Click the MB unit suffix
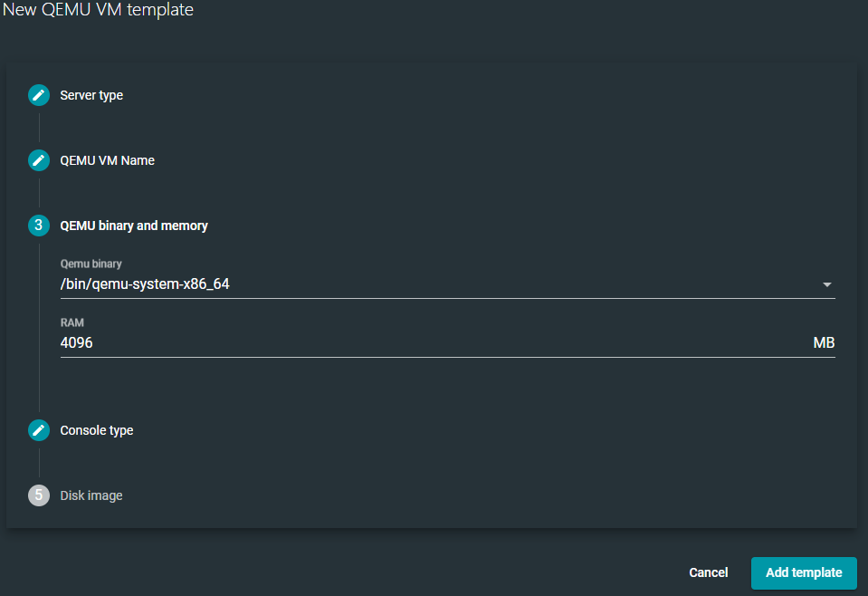The height and width of the screenshot is (596, 868). tap(824, 342)
